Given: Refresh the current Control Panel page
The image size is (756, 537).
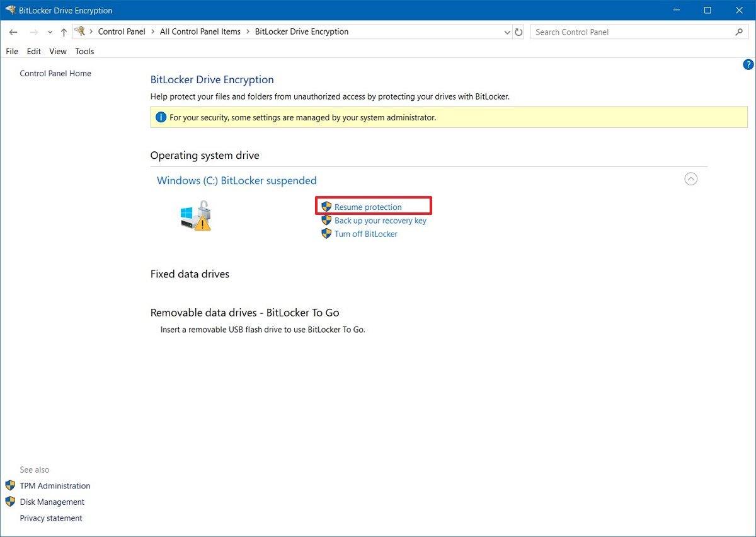Looking at the screenshot, I should tap(518, 32).
